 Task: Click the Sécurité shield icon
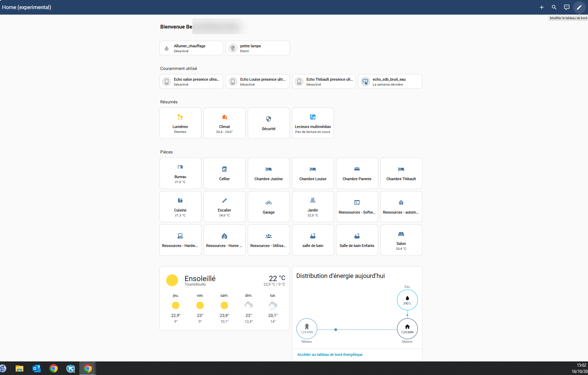(x=269, y=119)
